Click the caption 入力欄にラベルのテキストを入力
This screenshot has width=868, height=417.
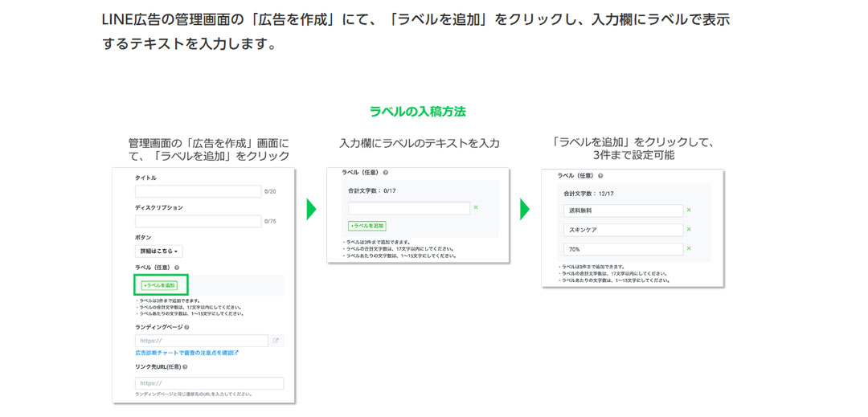point(419,143)
